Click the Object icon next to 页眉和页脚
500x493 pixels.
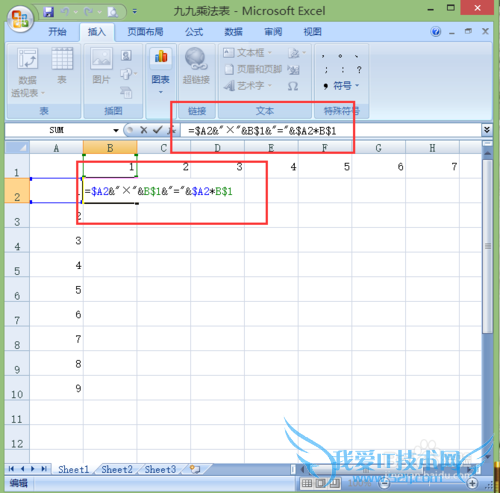point(294,70)
